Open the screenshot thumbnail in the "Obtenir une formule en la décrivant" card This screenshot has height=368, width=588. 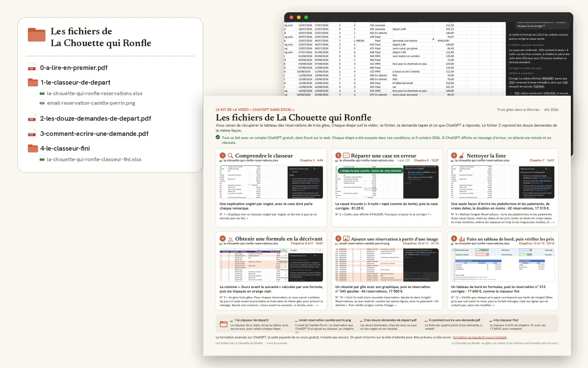point(271,265)
